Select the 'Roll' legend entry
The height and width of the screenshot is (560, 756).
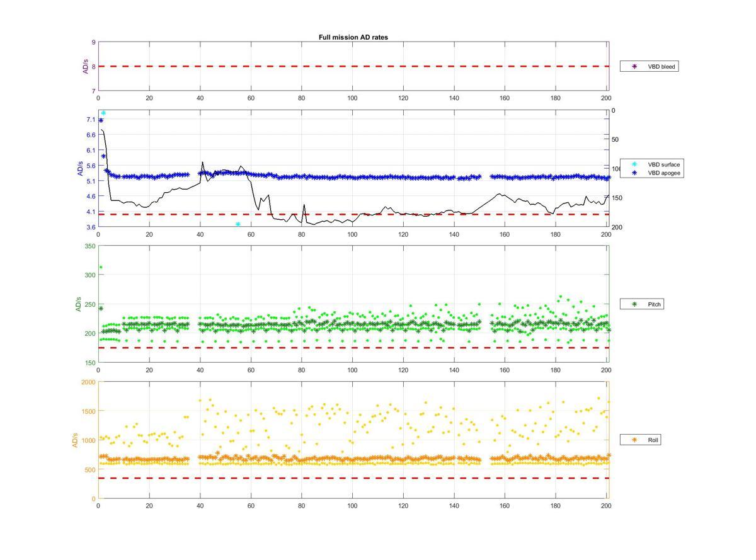pos(640,440)
